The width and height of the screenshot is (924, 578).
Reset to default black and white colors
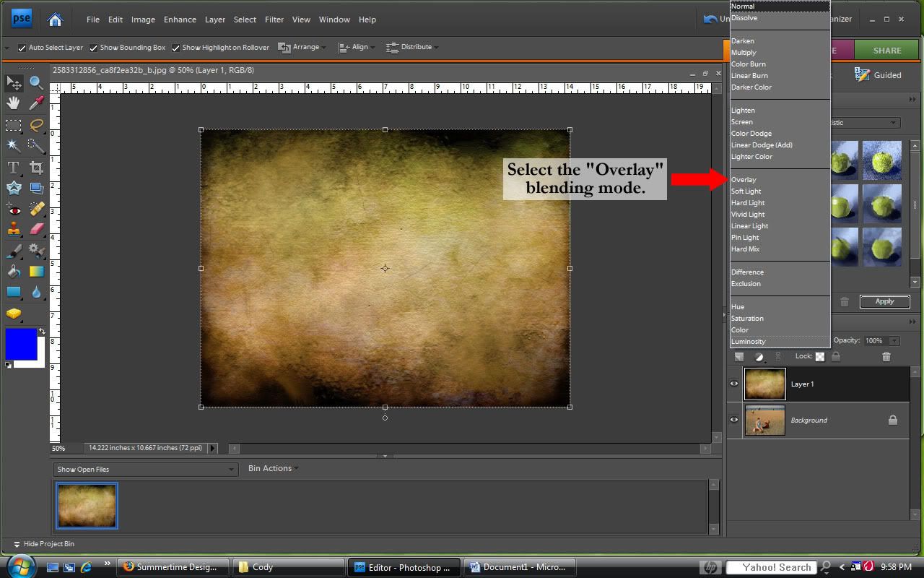8,364
